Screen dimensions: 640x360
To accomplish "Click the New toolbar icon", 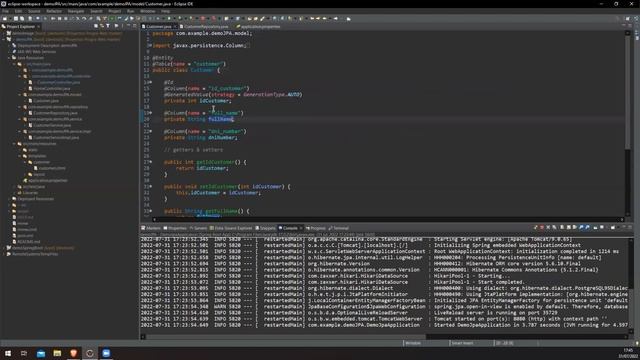I will [5, 18].
